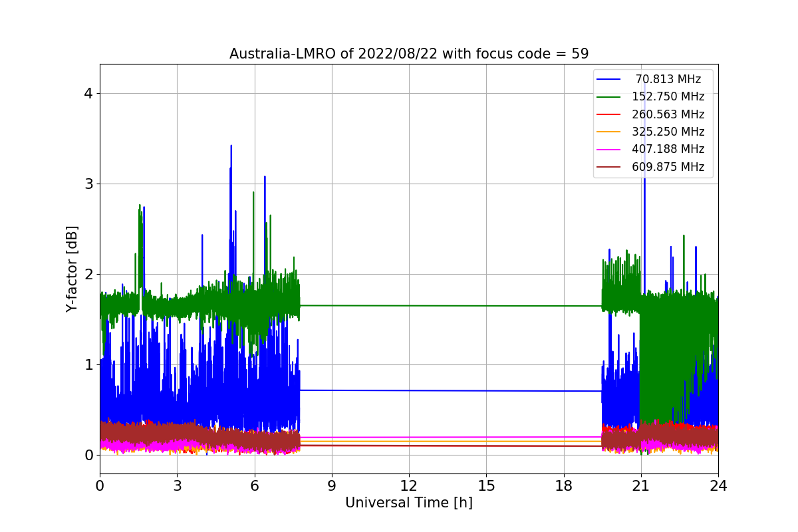
Task: Select the 407.188 MHz legend label
Action: point(668,149)
